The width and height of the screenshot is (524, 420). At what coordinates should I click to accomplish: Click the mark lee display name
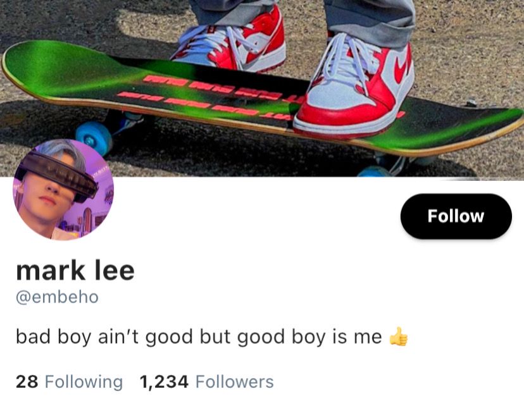[75, 271]
